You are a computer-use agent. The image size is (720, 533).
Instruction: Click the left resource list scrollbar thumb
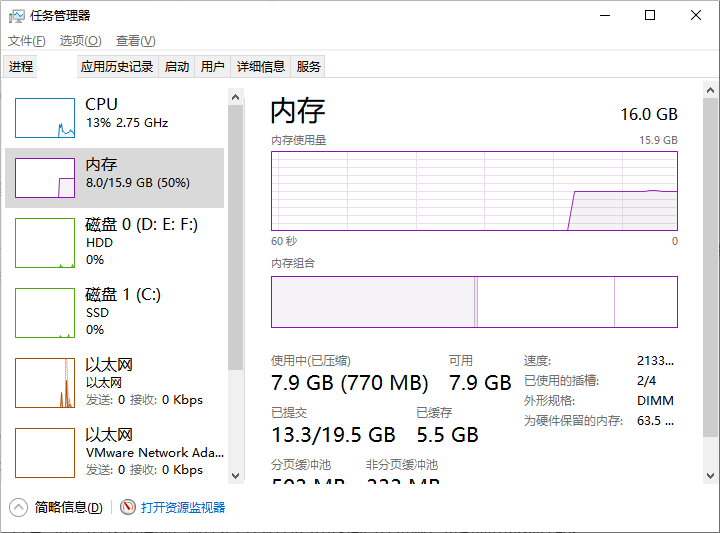[x=236, y=238]
